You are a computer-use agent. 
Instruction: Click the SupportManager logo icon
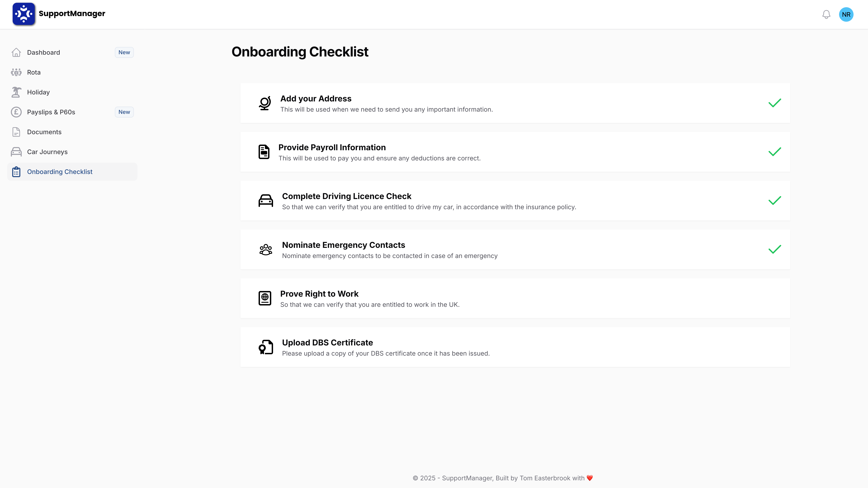[24, 14]
